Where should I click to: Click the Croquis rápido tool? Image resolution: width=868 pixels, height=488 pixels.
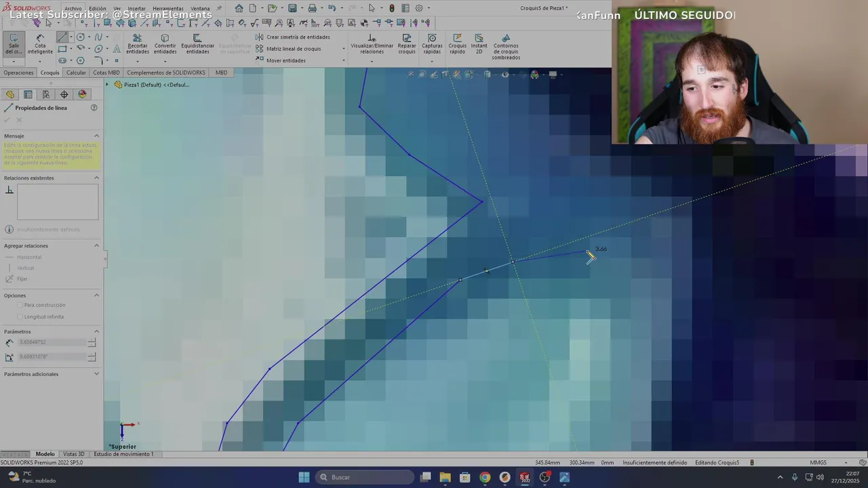pyautogui.click(x=457, y=44)
